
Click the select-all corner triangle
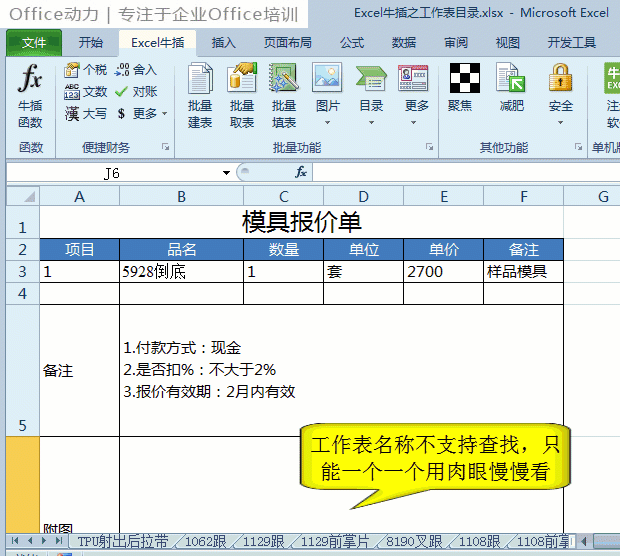(x=23, y=196)
